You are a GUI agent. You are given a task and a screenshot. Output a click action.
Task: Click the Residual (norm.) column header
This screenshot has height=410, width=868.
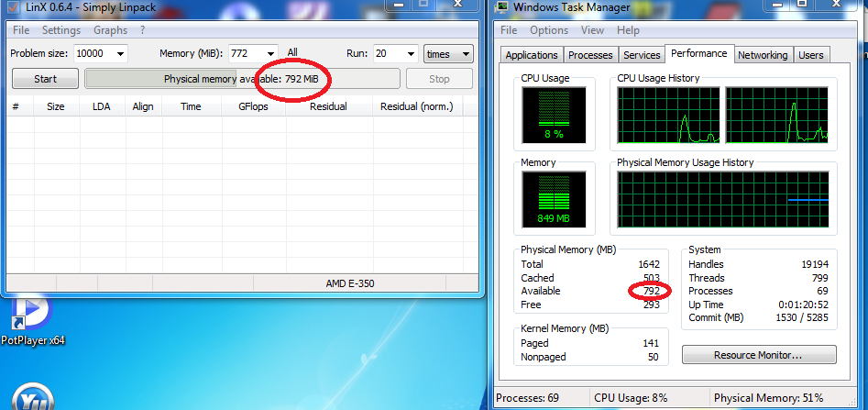click(x=417, y=106)
